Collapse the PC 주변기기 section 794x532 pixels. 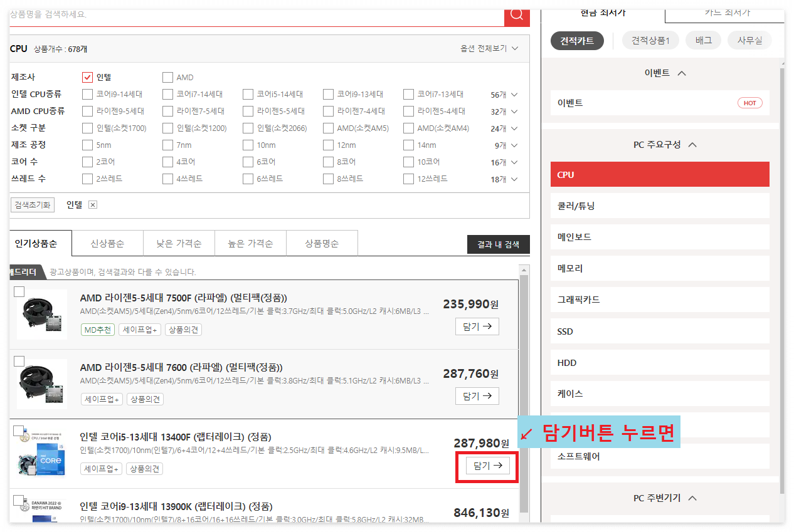(665, 498)
